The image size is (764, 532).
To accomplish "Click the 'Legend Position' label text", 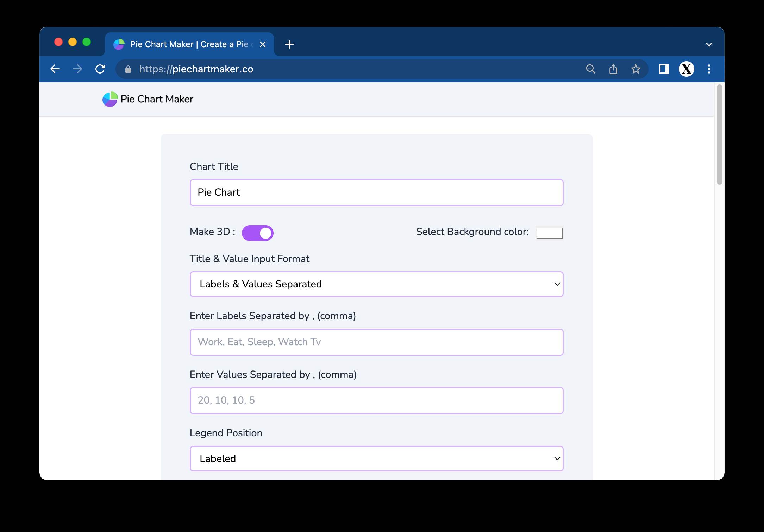I will (x=226, y=433).
